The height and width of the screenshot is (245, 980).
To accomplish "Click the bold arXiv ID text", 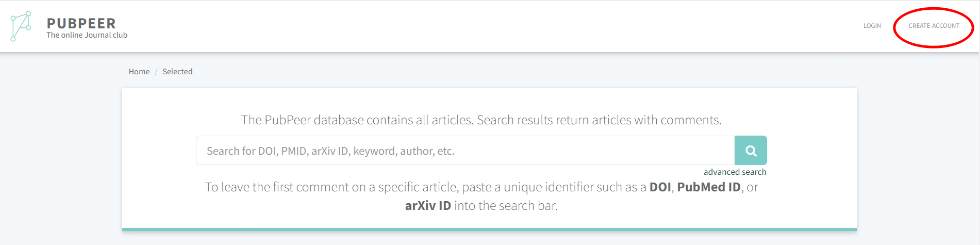I will point(428,206).
